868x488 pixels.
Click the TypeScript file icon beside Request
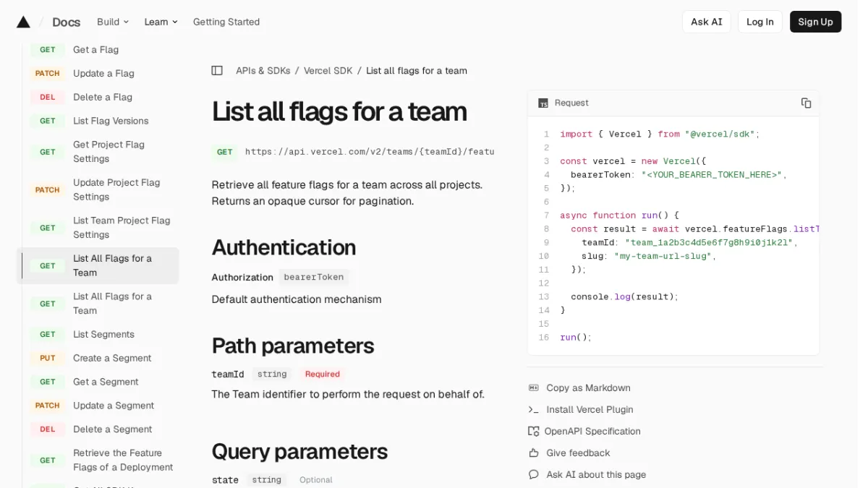coord(543,103)
